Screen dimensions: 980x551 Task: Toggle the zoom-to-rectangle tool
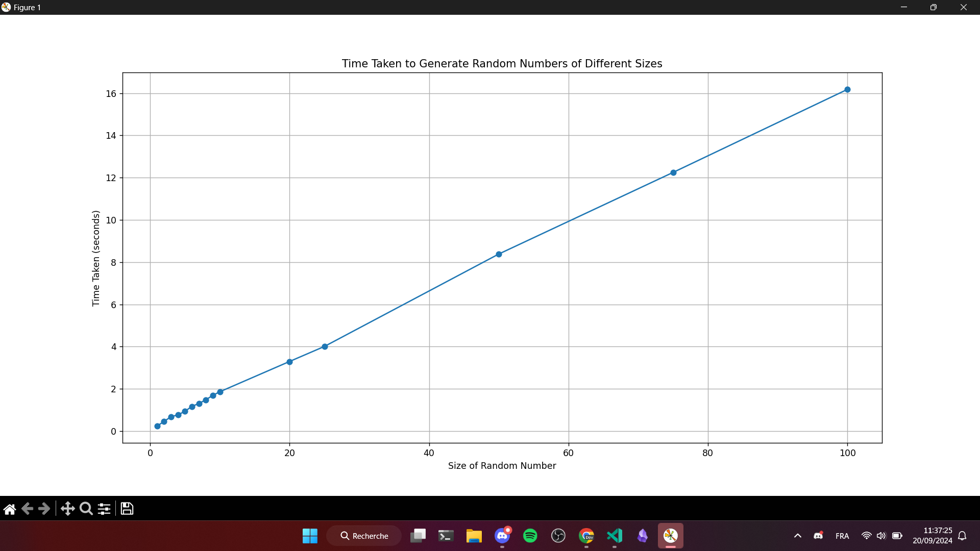click(x=86, y=509)
